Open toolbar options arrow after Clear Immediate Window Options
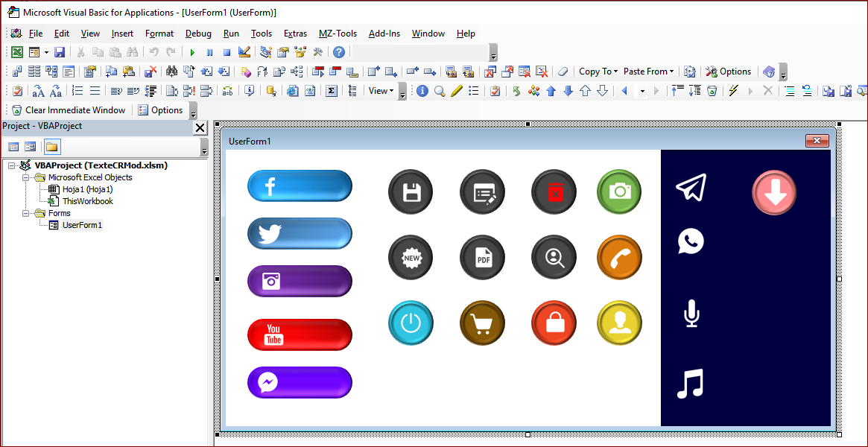The height and width of the screenshot is (447, 868). tap(193, 110)
